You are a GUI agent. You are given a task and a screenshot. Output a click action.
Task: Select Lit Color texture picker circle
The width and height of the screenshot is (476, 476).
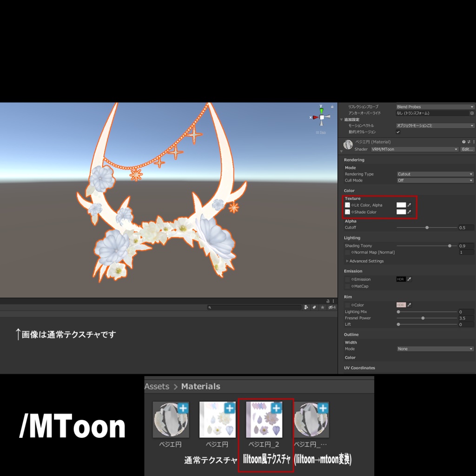(352, 205)
